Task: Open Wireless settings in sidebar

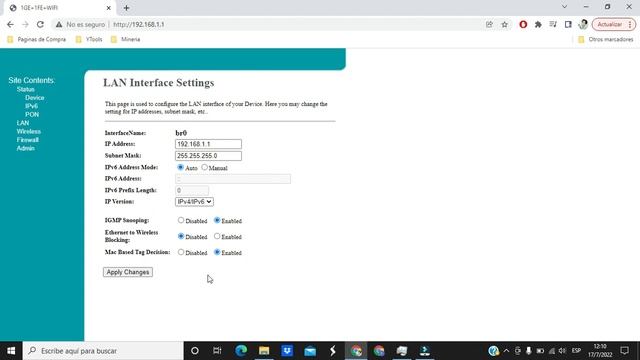Action: (x=29, y=131)
